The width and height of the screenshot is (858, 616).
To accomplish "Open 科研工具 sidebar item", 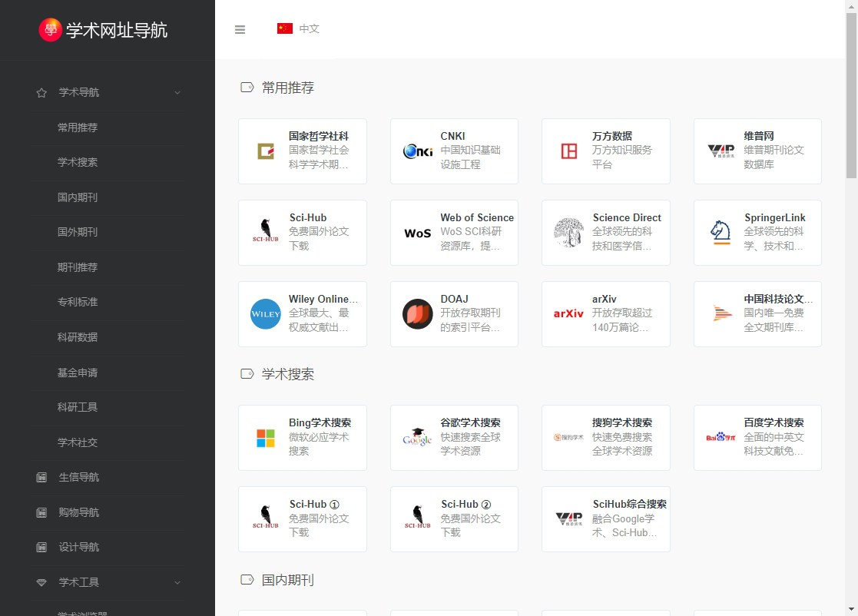I will pyautogui.click(x=78, y=407).
